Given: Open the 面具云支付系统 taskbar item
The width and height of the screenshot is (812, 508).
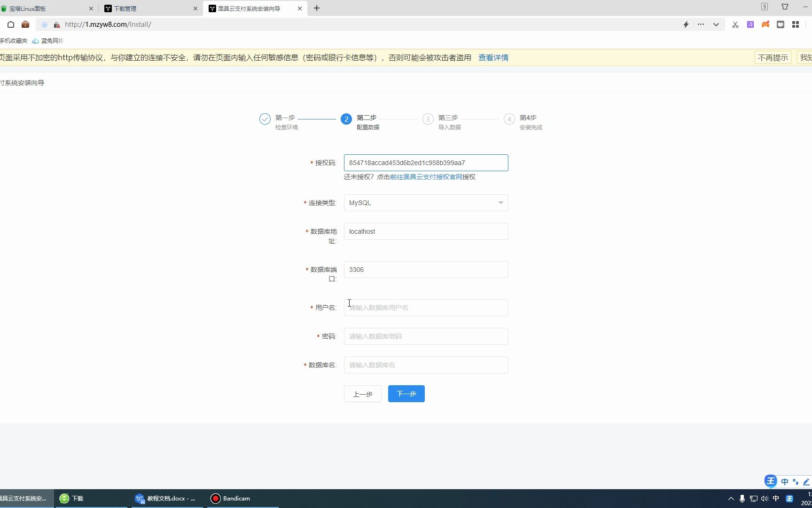Looking at the screenshot, I should [26, 499].
